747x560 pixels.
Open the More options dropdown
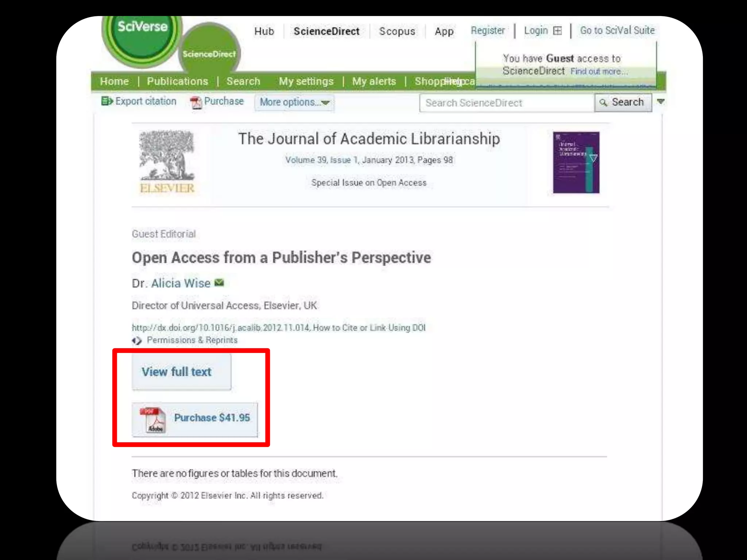tap(294, 102)
